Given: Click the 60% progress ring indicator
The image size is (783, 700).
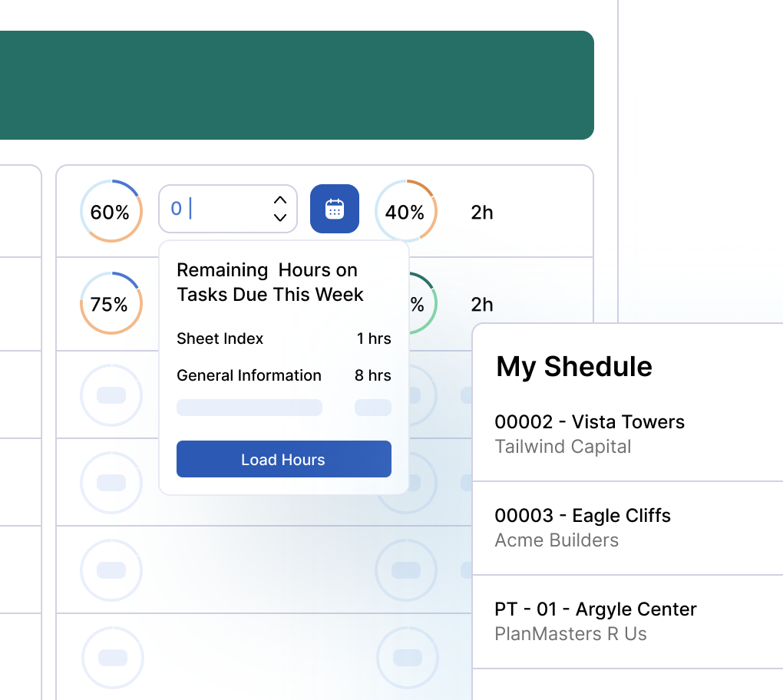Looking at the screenshot, I should [x=111, y=211].
